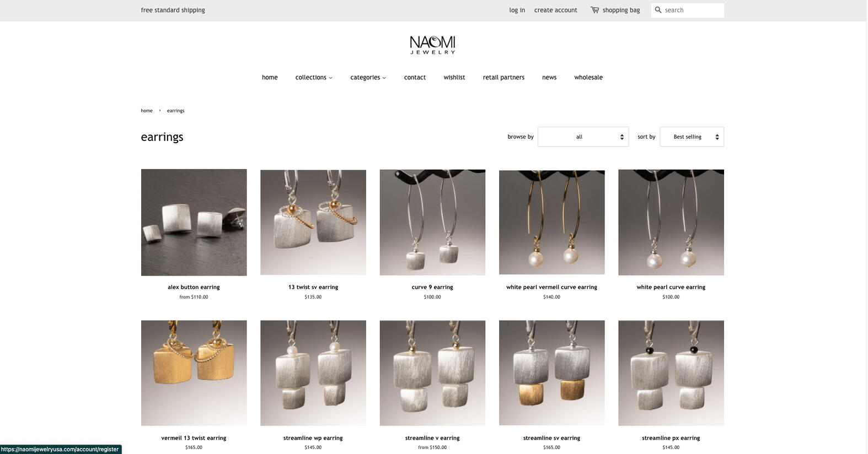The width and height of the screenshot is (868, 454).
Task: Go to the wishlist page
Action: [454, 78]
